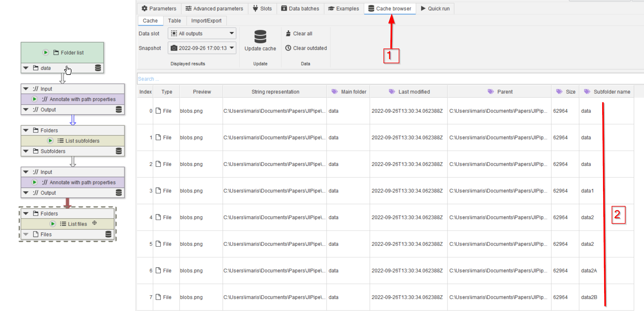Click the crosshair icon beside List files
This screenshot has width=644, height=311.
(x=94, y=223)
